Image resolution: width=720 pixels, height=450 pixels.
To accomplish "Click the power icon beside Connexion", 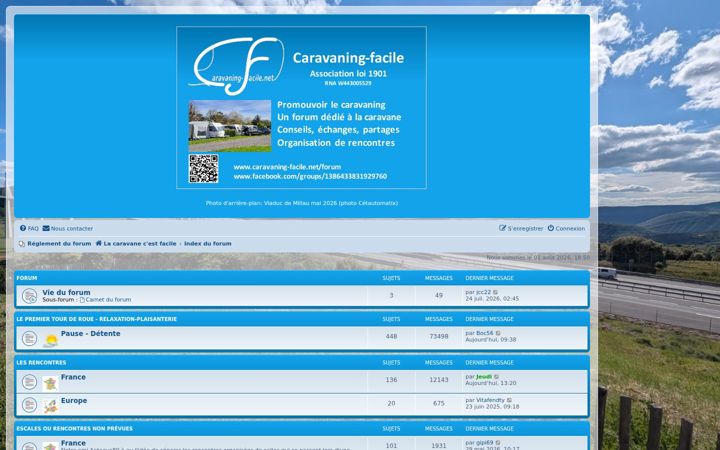I will 551,228.
